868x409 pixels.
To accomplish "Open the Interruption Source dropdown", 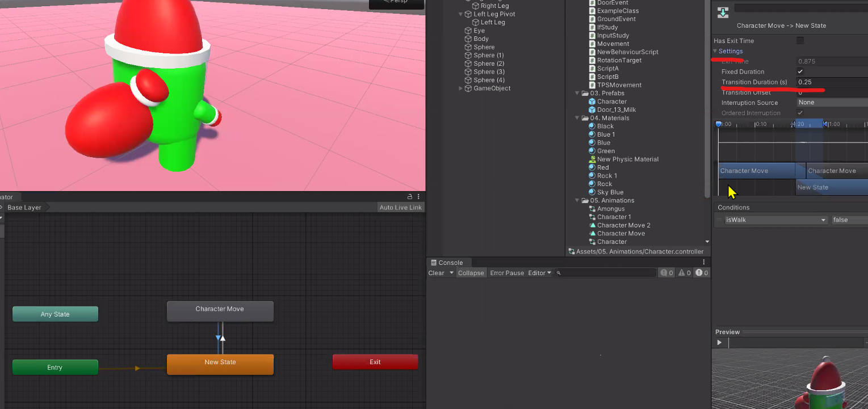I will [x=832, y=103].
